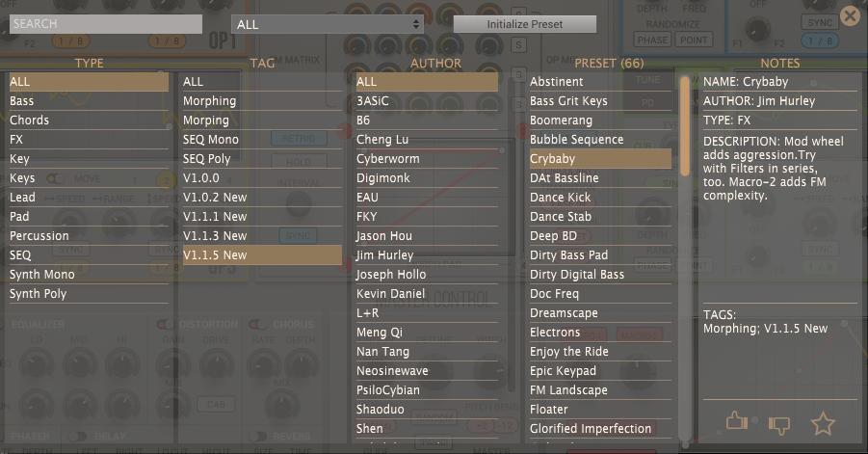The width and height of the screenshot is (868, 454).
Task: Load the Dreamscape preset
Action: click(x=600, y=313)
